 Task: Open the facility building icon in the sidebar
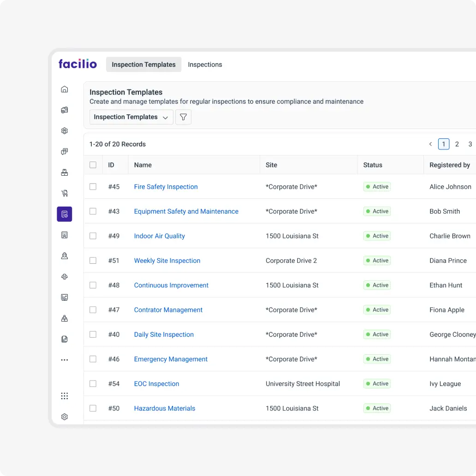point(65,235)
